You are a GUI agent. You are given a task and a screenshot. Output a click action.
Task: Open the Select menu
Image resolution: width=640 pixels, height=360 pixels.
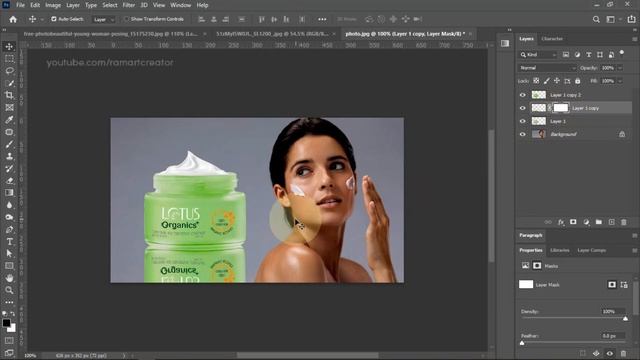tap(109, 5)
